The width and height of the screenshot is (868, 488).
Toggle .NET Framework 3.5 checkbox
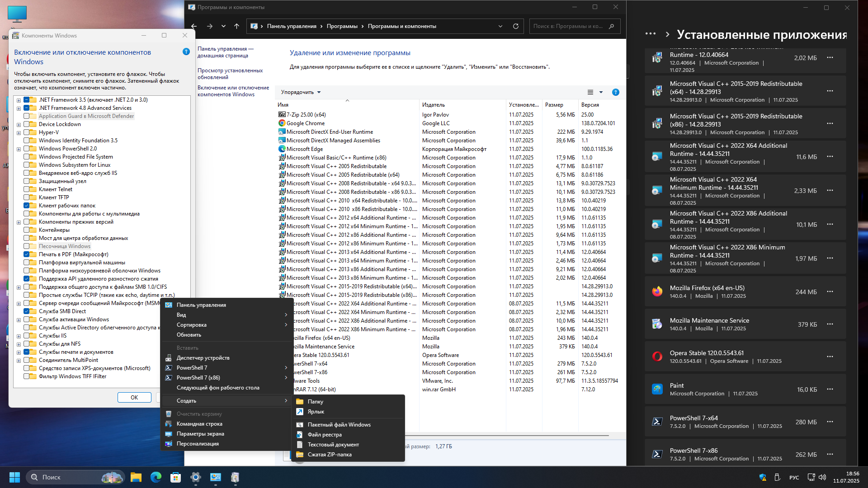(26, 100)
